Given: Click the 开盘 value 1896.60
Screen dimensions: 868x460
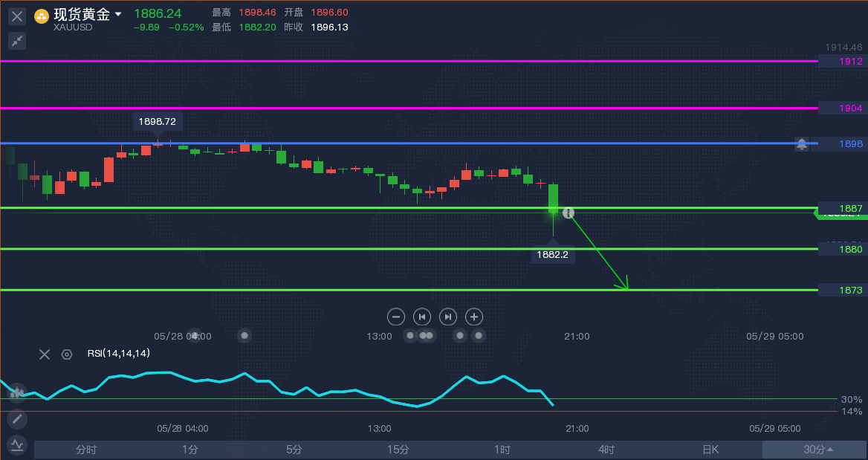Looking at the screenshot, I should (x=329, y=12).
